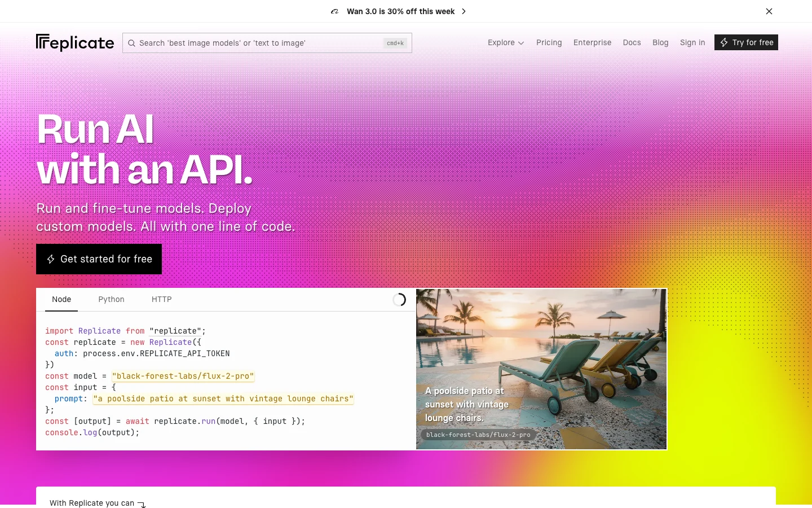
Task: Click the cmd+k shortcut badge
Action: pyautogui.click(x=395, y=43)
